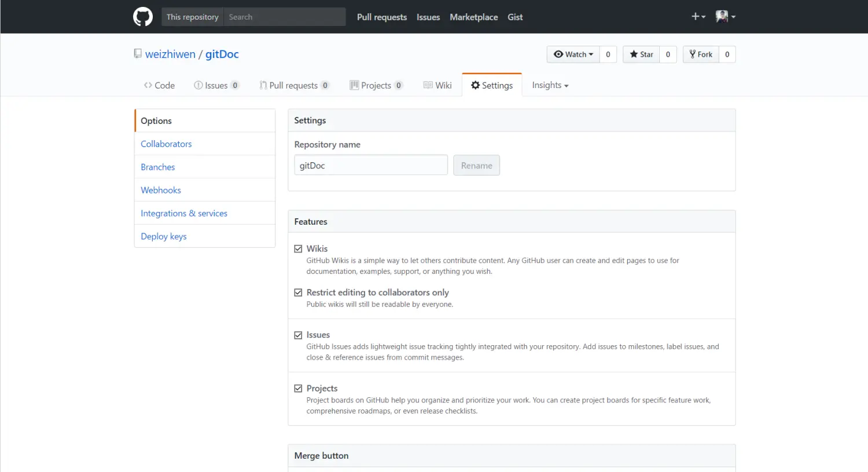Click the eye icon in Watch button
The image size is (868, 472).
coord(558,54)
